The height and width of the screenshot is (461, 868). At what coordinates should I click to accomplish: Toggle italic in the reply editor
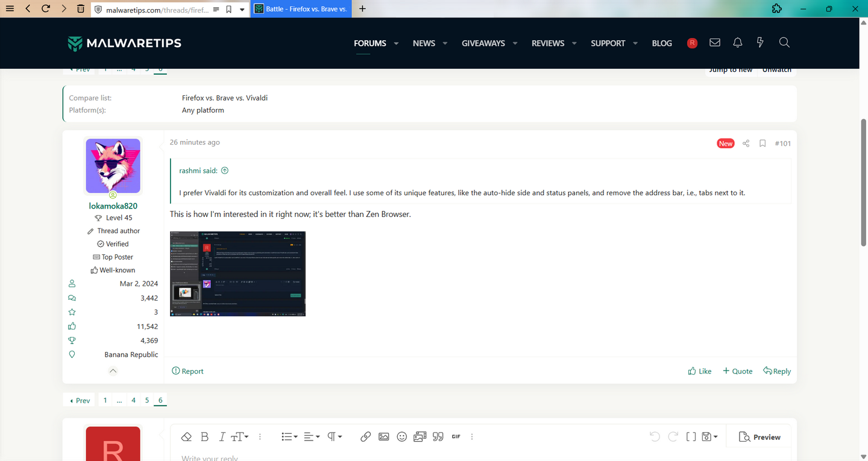(222, 437)
